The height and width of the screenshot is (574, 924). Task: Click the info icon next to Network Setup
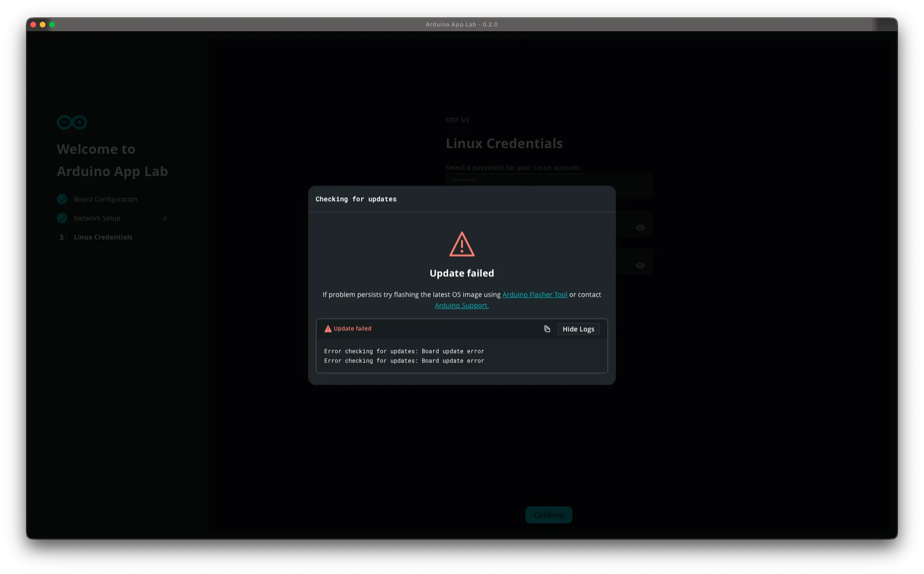[x=165, y=219]
